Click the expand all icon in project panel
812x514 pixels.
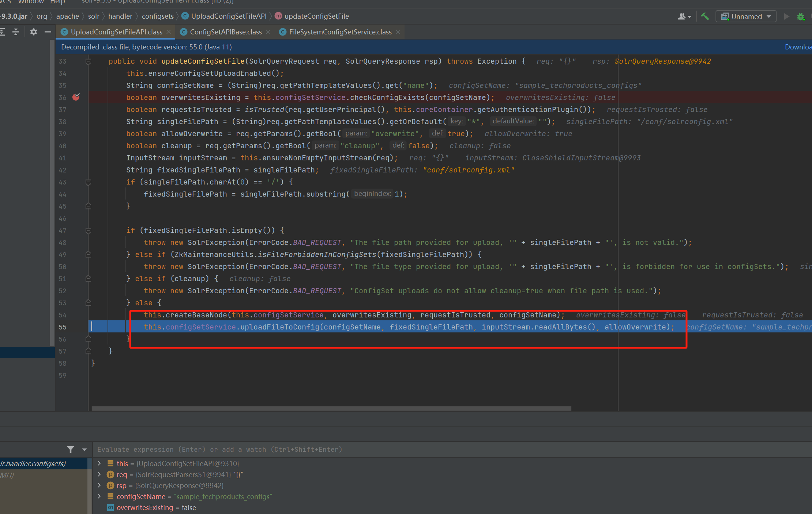[2, 32]
